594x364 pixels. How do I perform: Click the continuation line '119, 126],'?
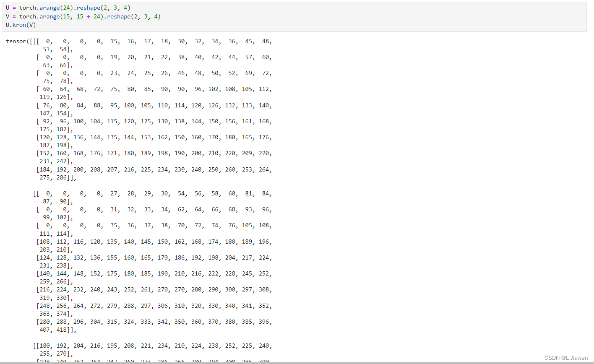click(56, 97)
